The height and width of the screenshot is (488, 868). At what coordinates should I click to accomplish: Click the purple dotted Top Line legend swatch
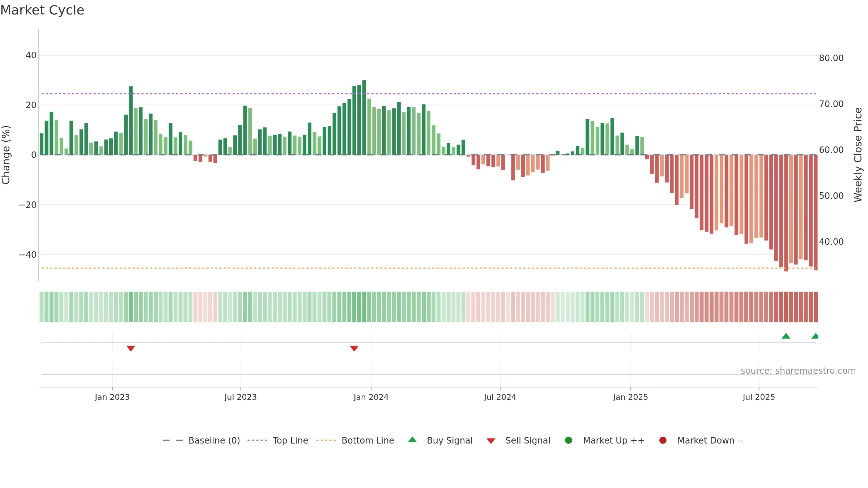coord(257,440)
